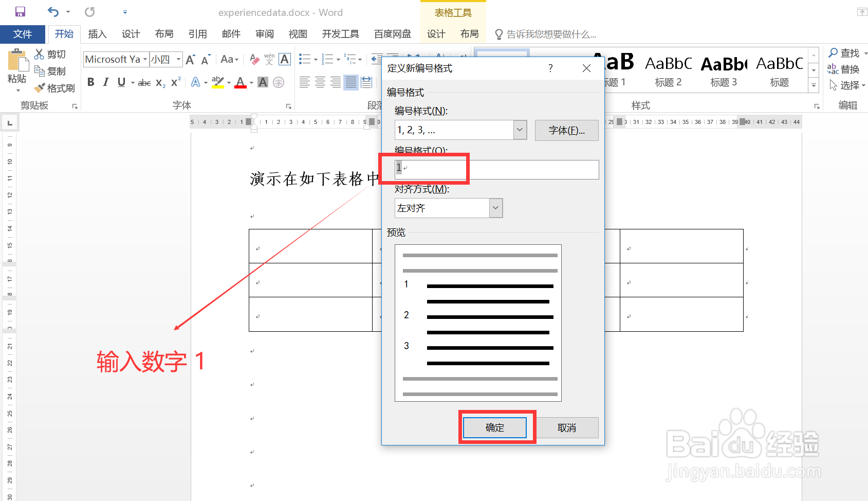Open font color dropdown arrow
868x501 pixels.
(252, 82)
